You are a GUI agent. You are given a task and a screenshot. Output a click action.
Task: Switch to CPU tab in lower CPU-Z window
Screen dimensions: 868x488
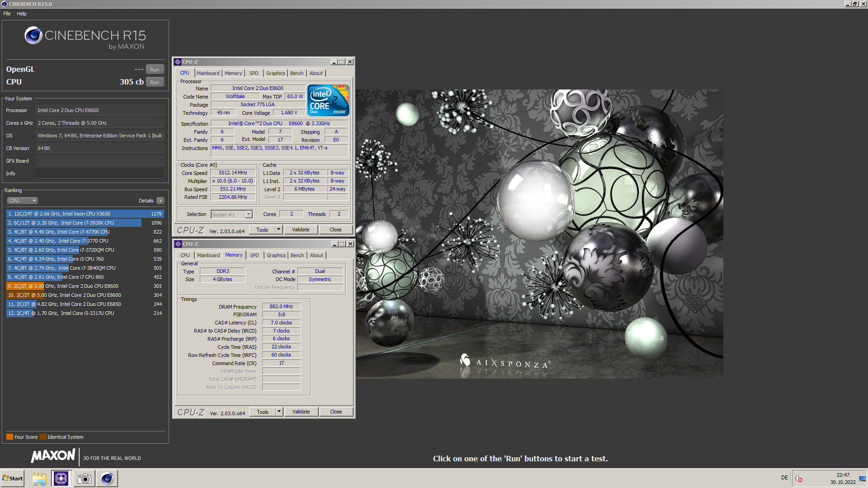tap(185, 255)
